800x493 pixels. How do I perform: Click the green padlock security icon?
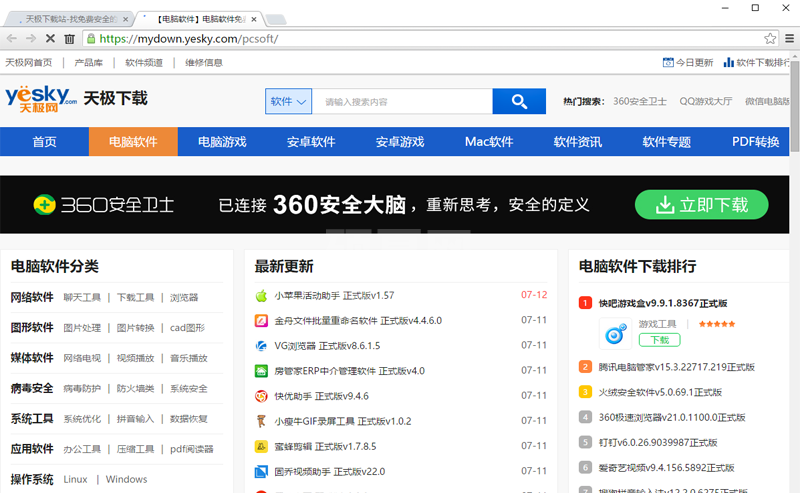(x=91, y=39)
